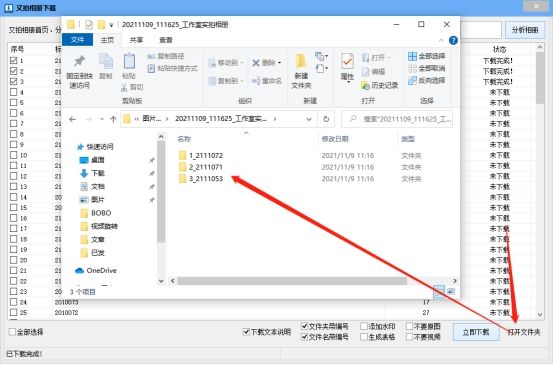This screenshot has height=365, width=553.
Task: Select folder 1_2111072
Action: [x=201, y=155]
